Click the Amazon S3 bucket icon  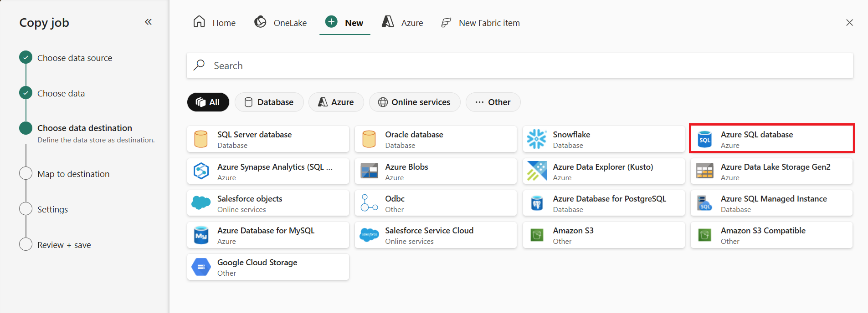pos(536,235)
